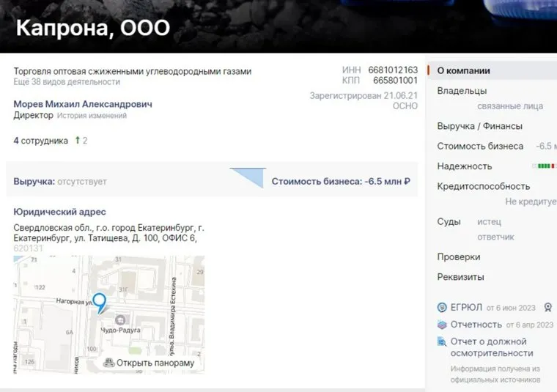Click the Чудо-Радуга place marker on map
This screenshot has height=392, width=557.
(x=121, y=319)
